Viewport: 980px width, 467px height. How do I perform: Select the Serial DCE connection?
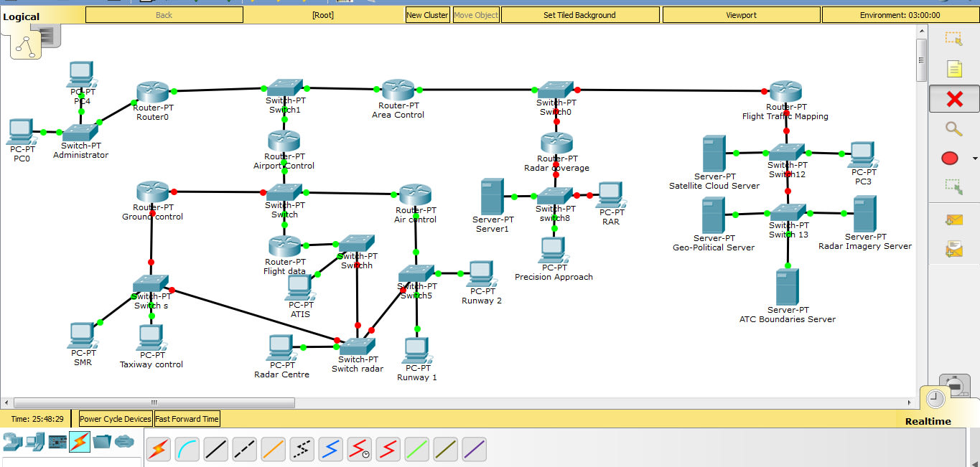[x=359, y=448]
